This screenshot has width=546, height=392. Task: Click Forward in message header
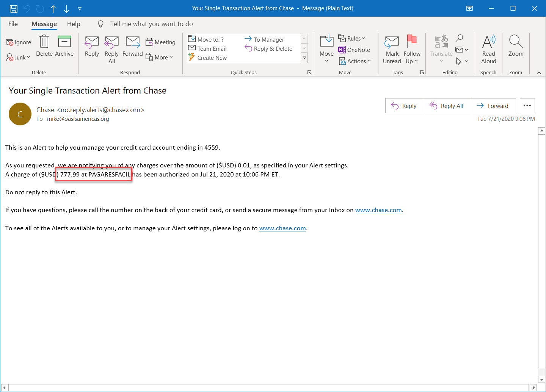coord(493,106)
